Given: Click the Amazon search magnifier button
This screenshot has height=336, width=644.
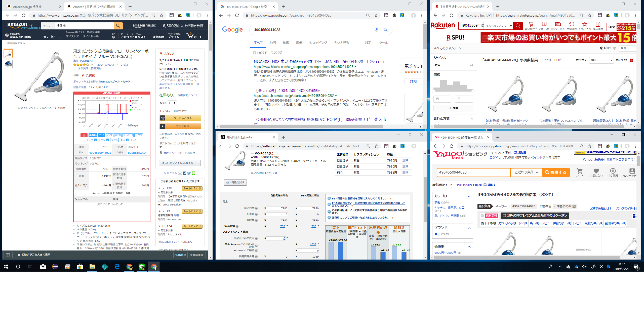Looking at the screenshot, I should point(118,26).
